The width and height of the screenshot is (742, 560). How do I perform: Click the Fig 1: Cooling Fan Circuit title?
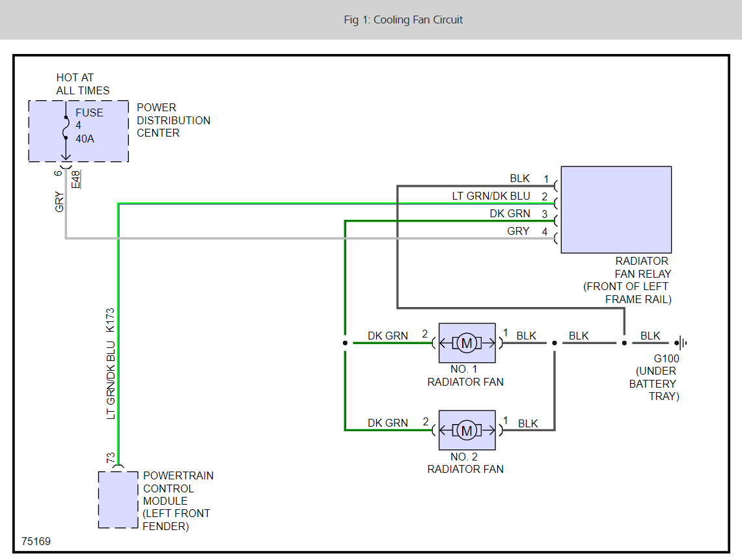[x=403, y=20]
